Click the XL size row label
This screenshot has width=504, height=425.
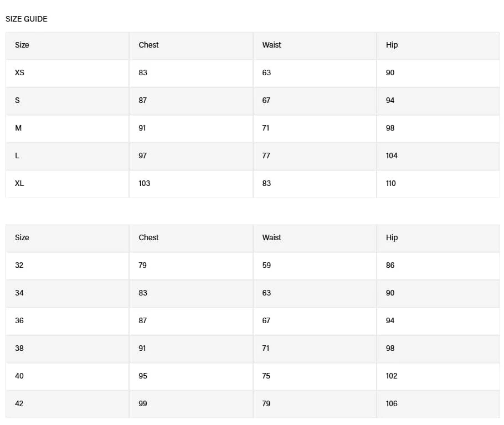(x=19, y=183)
